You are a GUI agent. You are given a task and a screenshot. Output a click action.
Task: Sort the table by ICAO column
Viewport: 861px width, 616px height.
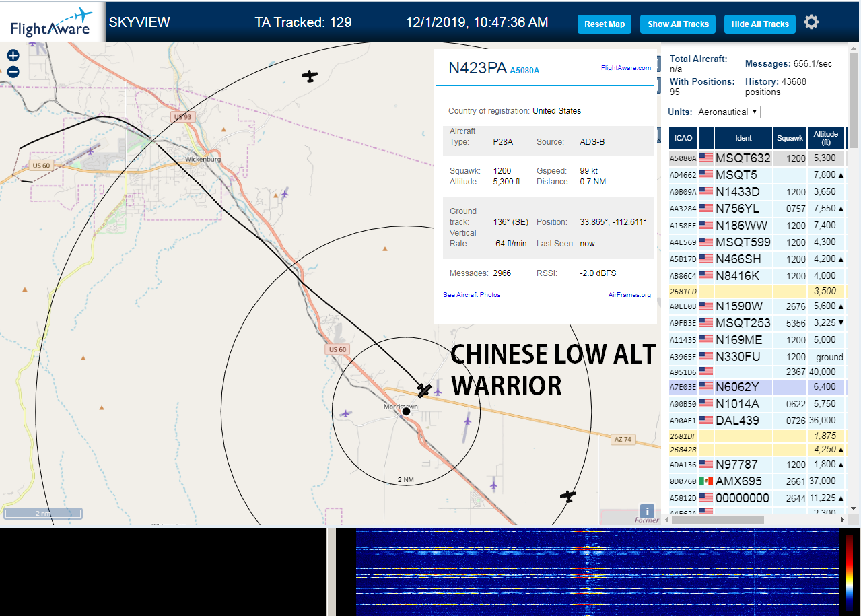683,138
